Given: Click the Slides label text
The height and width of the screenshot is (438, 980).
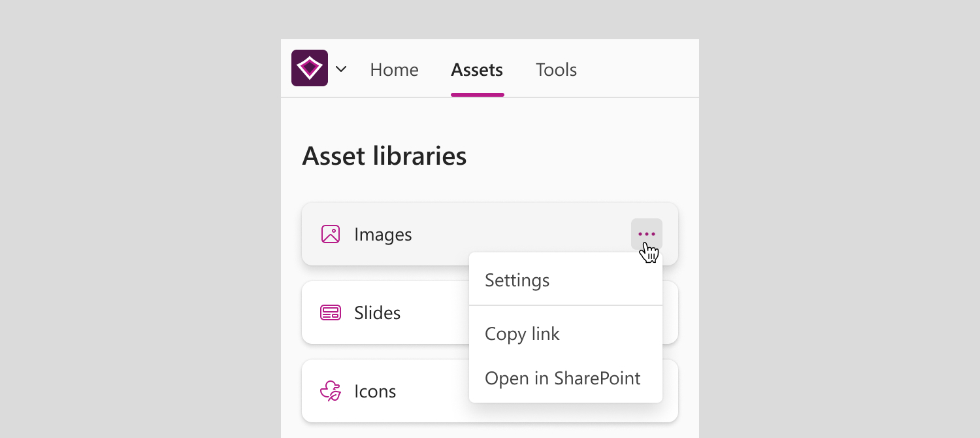Looking at the screenshot, I should point(377,312).
